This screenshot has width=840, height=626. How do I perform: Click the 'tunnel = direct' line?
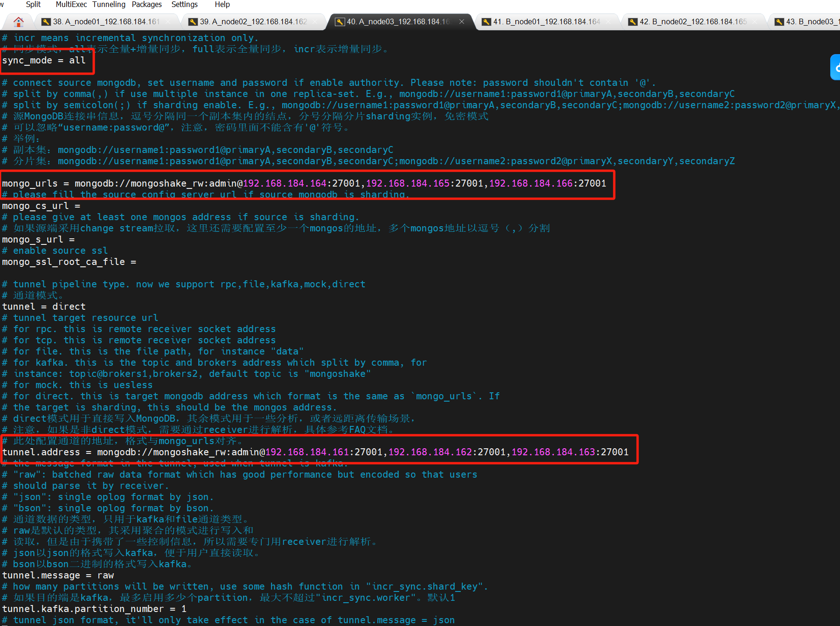[x=44, y=306]
